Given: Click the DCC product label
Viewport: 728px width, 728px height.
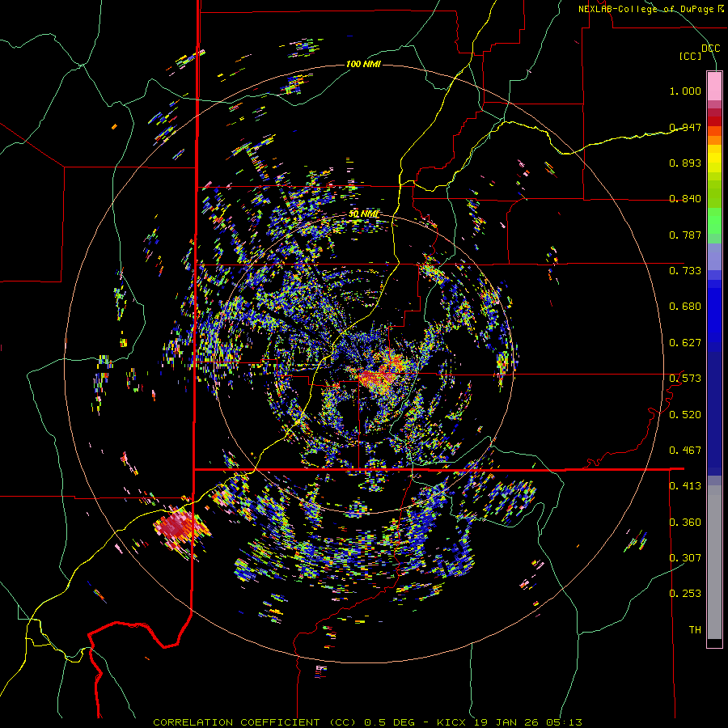Looking at the screenshot, I should click(710, 48).
